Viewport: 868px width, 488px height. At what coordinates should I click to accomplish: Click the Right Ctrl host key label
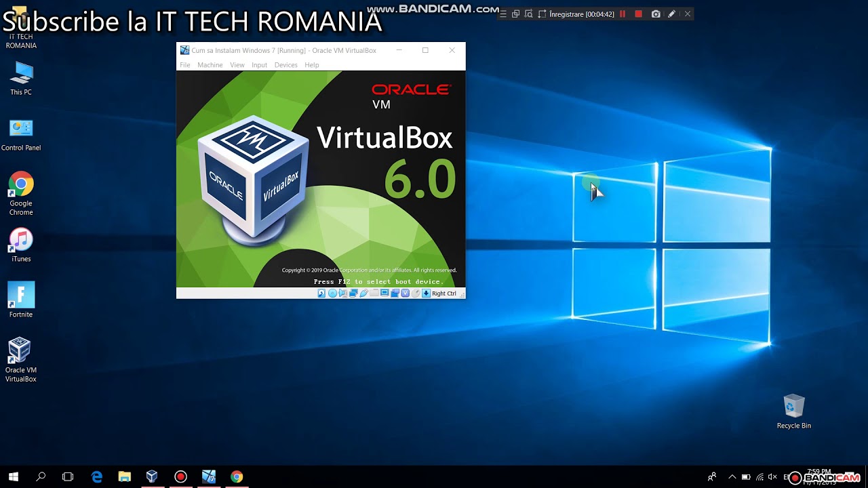(444, 293)
